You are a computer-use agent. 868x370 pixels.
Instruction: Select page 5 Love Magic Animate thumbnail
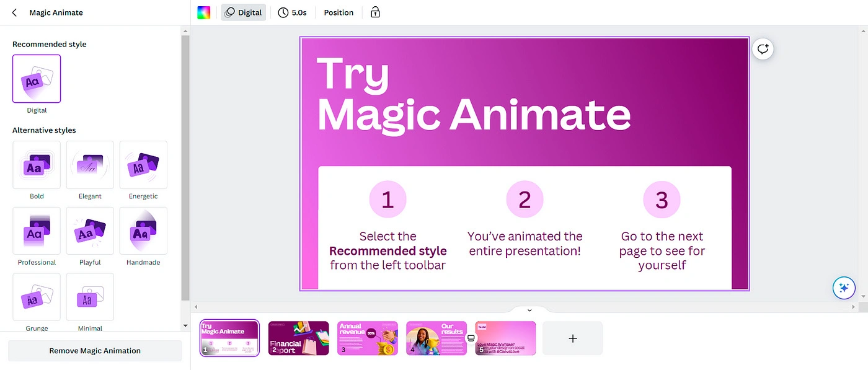(x=505, y=338)
